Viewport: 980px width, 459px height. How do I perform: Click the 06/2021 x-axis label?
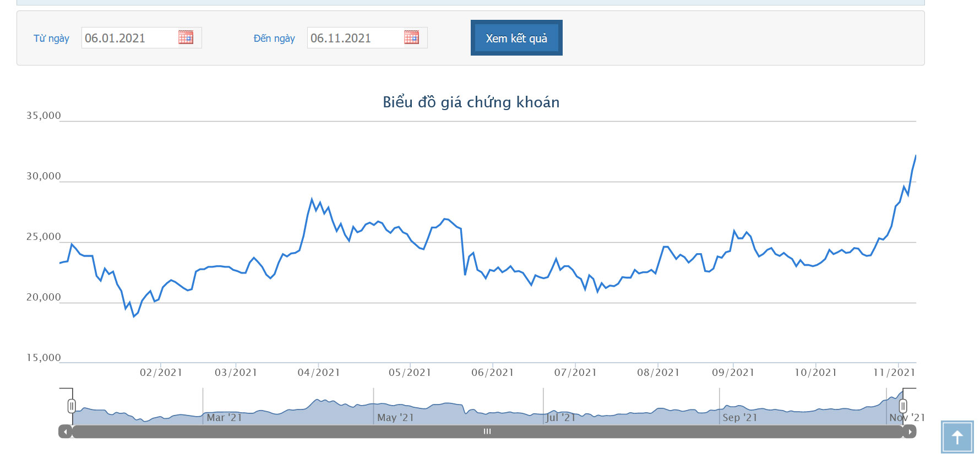492,373
